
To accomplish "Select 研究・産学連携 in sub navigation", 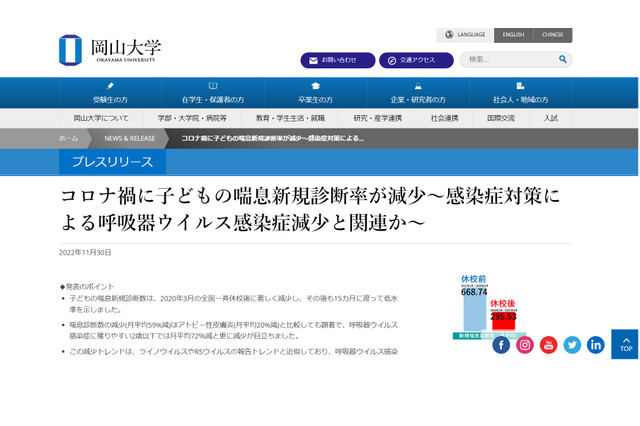I will coord(378,118).
